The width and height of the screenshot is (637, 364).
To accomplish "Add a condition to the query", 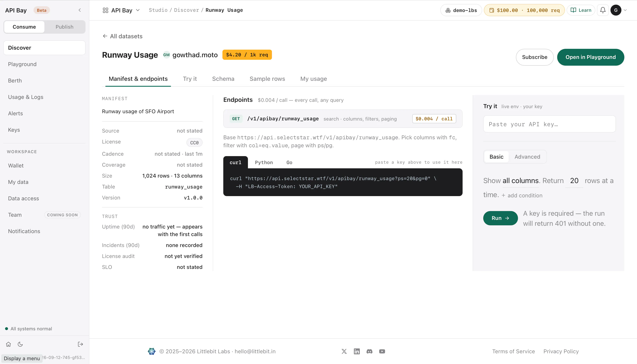I will pyautogui.click(x=522, y=195).
